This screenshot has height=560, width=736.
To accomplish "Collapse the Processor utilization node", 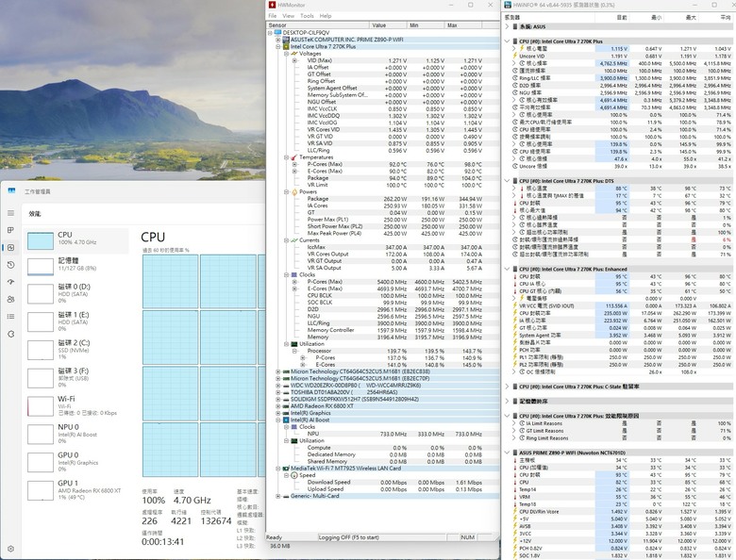I will pyautogui.click(x=294, y=351).
